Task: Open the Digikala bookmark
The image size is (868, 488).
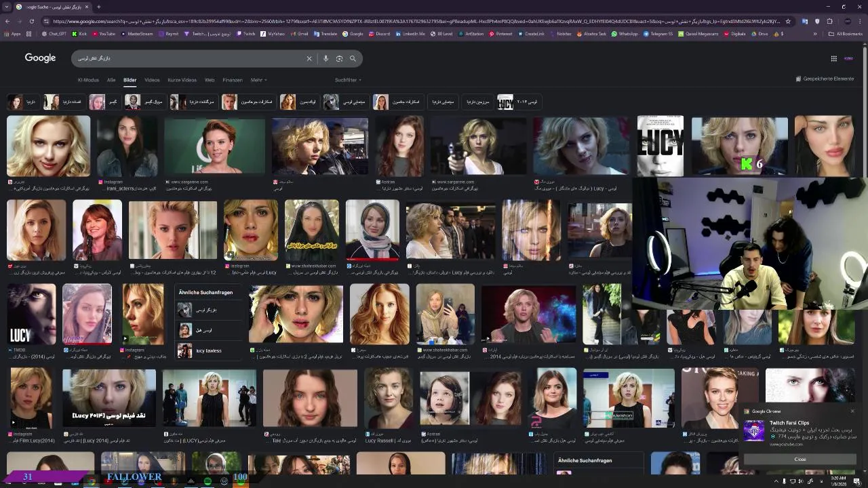Action: [735, 33]
